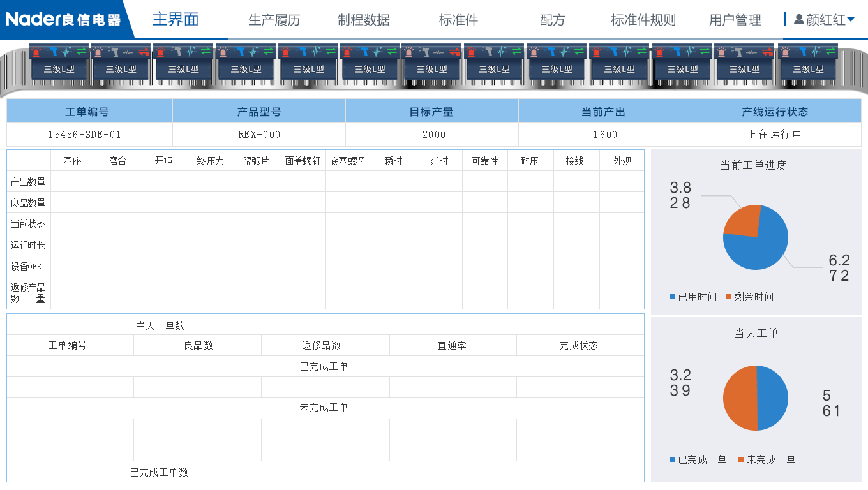Click the work order number 15486-SDE-01 cell

tap(89, 135)
